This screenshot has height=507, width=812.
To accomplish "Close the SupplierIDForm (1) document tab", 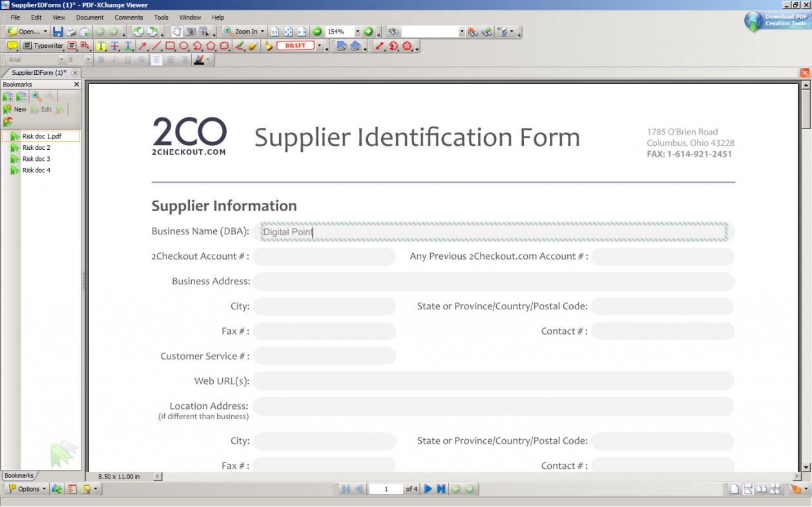I will pos(75,73).
